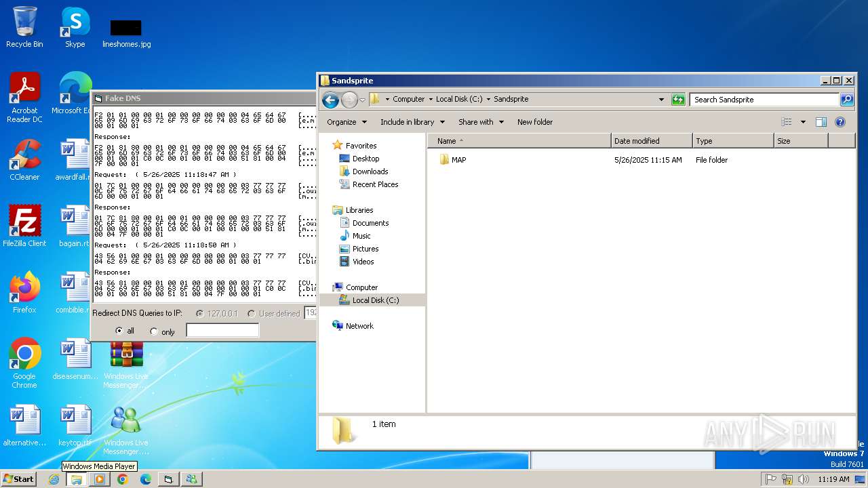Expand the recent pages dropdown arrow
Viewport: 868px width, 488px height.
pos(362,100)
